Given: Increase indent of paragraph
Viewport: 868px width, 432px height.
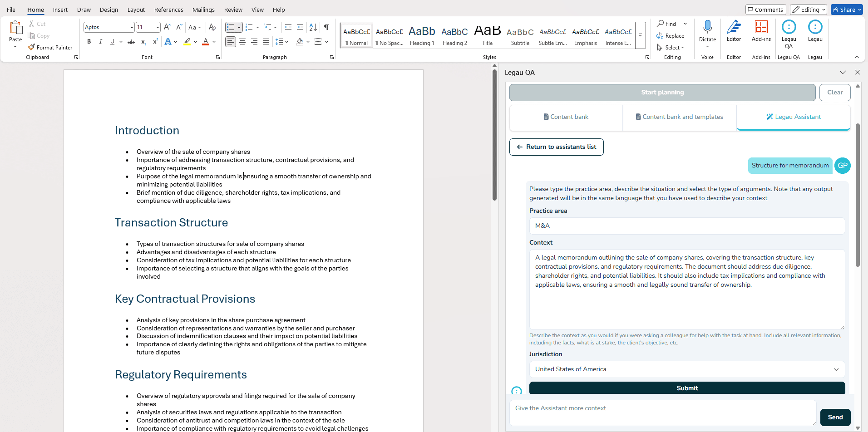Looking at the screenshot, I should coord(300,27).
